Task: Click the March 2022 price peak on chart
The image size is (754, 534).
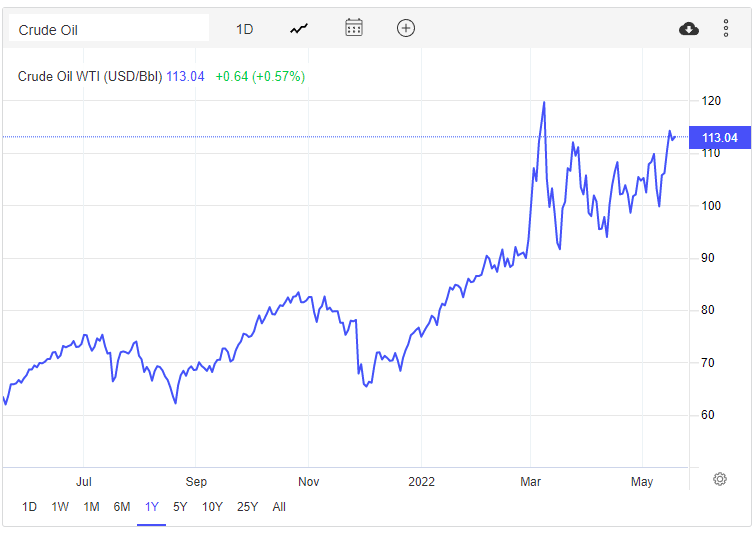Action: coord(543,102)
